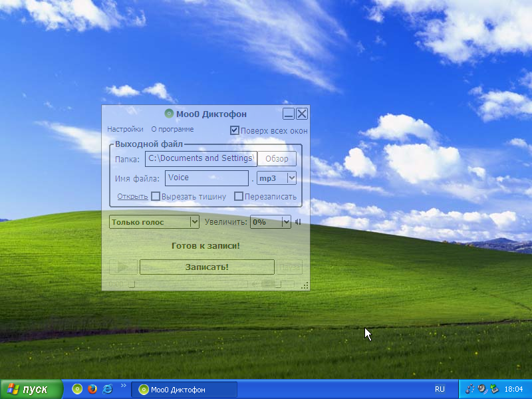Click the Moo0 quick launch icon
Image resolution: width=532 pixels, height=399 pixels.
click(x=77, y=389)
